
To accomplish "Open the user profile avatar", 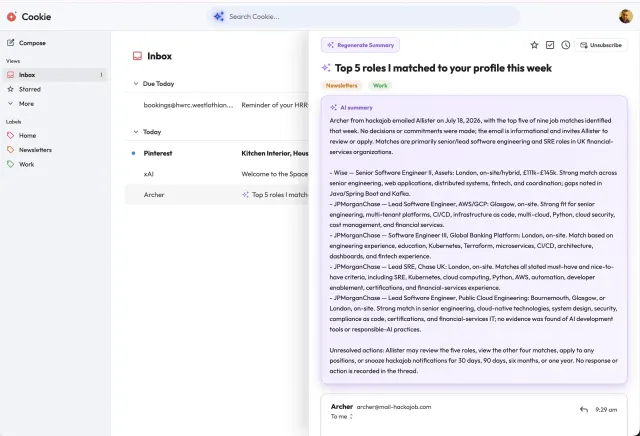I will (625, 17).
